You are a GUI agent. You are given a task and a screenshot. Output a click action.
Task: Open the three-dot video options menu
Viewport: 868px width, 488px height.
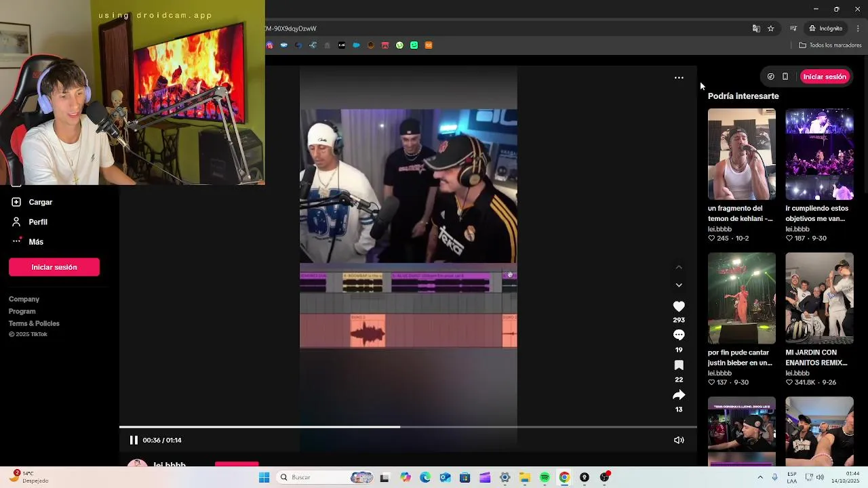[679, 78]
